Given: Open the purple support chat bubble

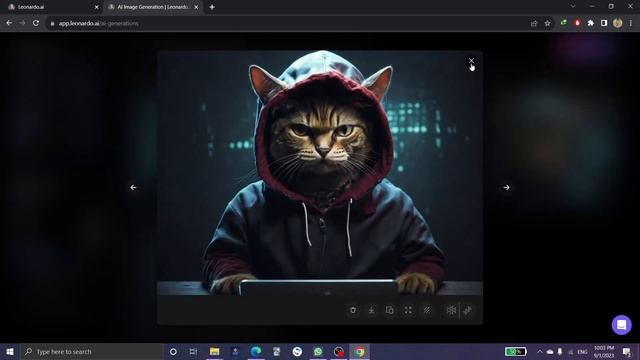Looking at the screenshot, I should tap(621, 324).
